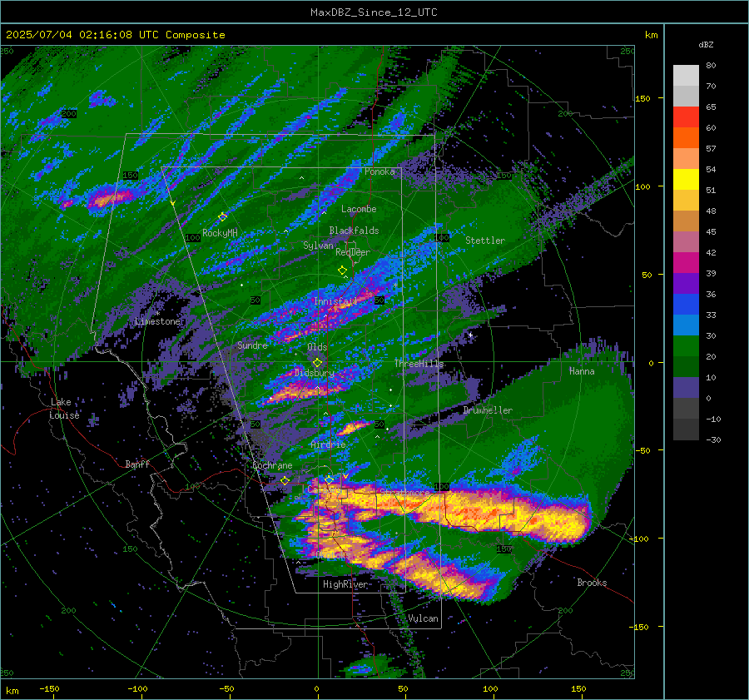This screenshot has height=700, width=749.
Task: Click the HighRiver city label
Action: point(345,584)
